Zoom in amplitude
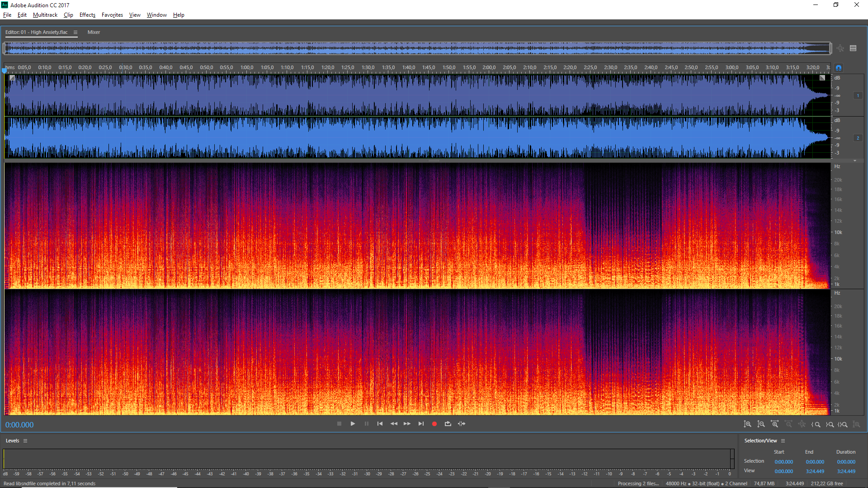The height and width of the screenshot is (488, 868). click(x=748, y=424)
